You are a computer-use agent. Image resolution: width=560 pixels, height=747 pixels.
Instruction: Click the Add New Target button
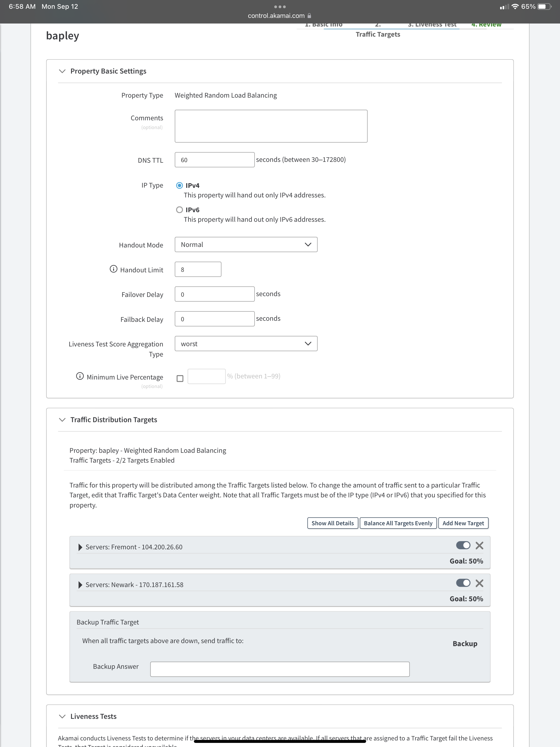463,523
